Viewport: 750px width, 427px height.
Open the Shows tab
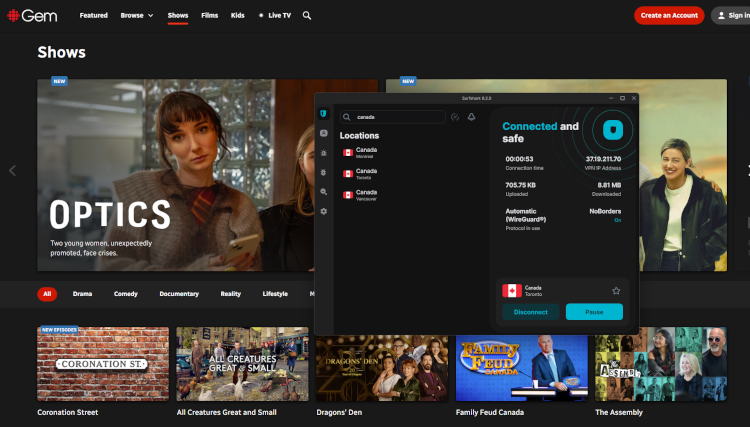point(178,15)
